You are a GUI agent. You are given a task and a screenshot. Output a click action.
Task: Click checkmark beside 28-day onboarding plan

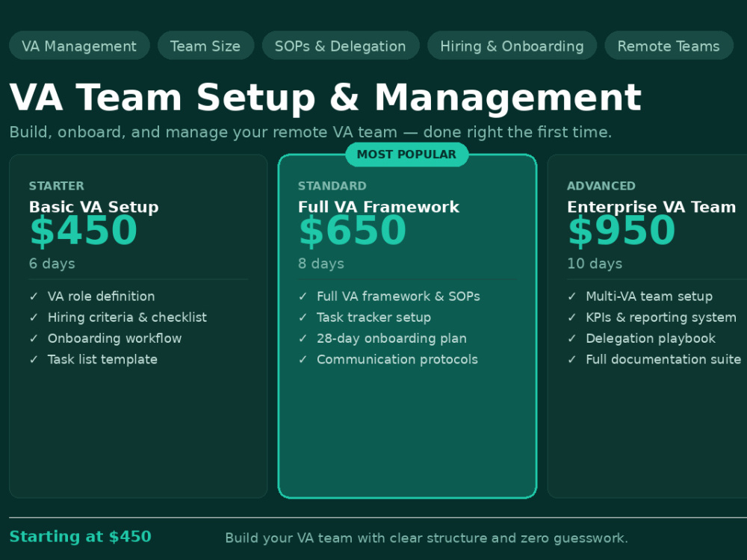[303, 338]
